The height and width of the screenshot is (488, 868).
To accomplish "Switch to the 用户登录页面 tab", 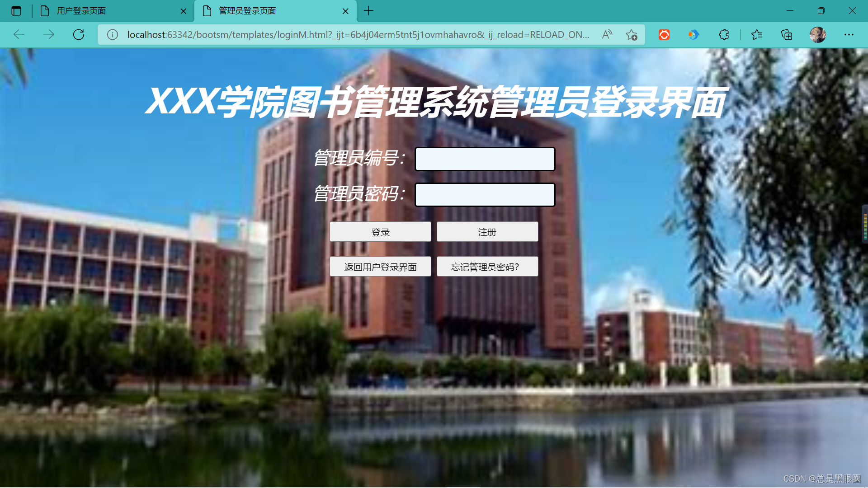I will [113, 11].
